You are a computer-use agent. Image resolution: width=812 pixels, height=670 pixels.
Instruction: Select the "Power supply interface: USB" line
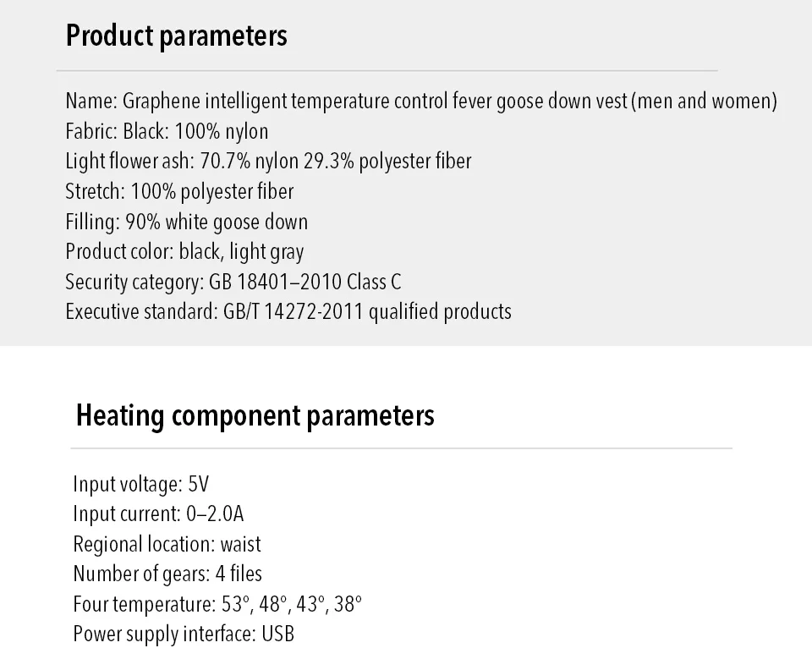(x=184, y=634)
